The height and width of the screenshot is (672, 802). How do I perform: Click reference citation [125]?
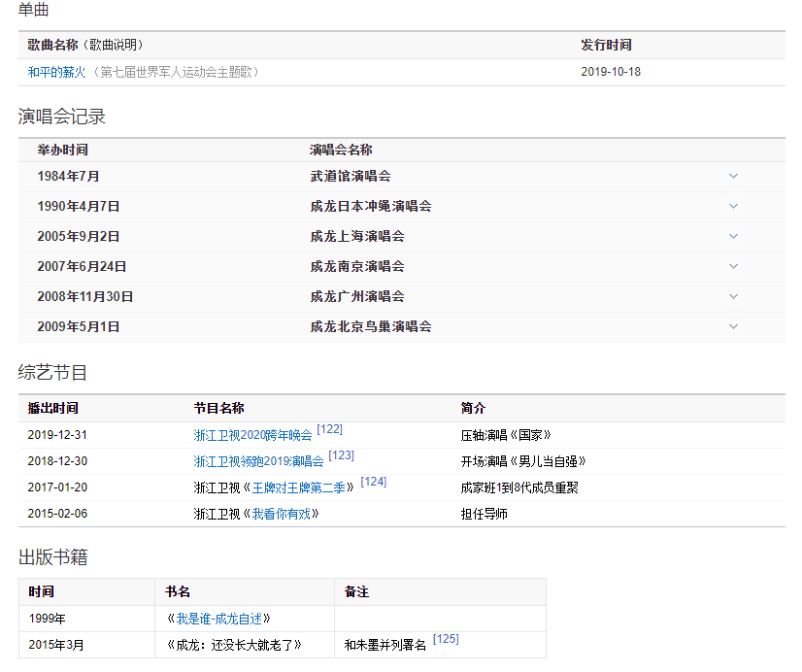coord(445,639)
